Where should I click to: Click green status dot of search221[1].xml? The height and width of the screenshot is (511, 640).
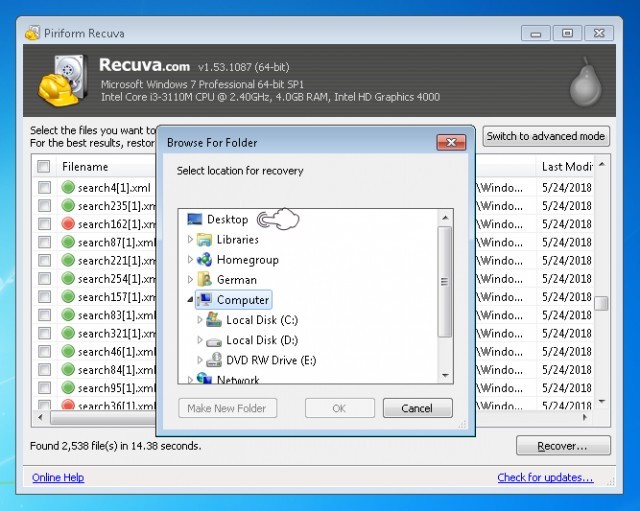(x=68, y=260)
